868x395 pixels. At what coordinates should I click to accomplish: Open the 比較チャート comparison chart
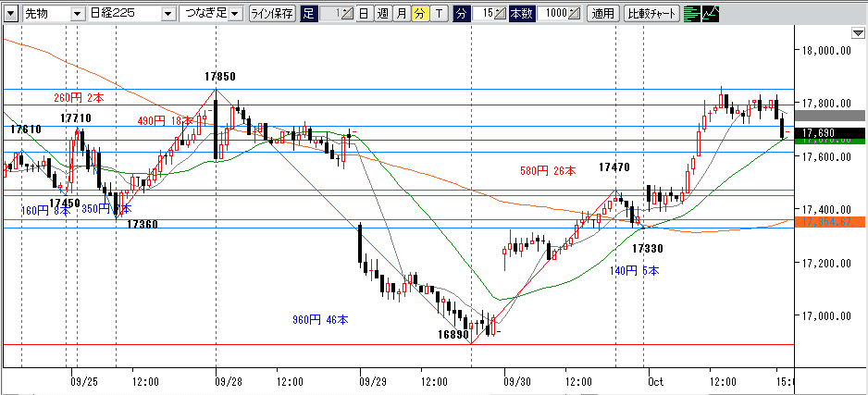coord(652,14)
